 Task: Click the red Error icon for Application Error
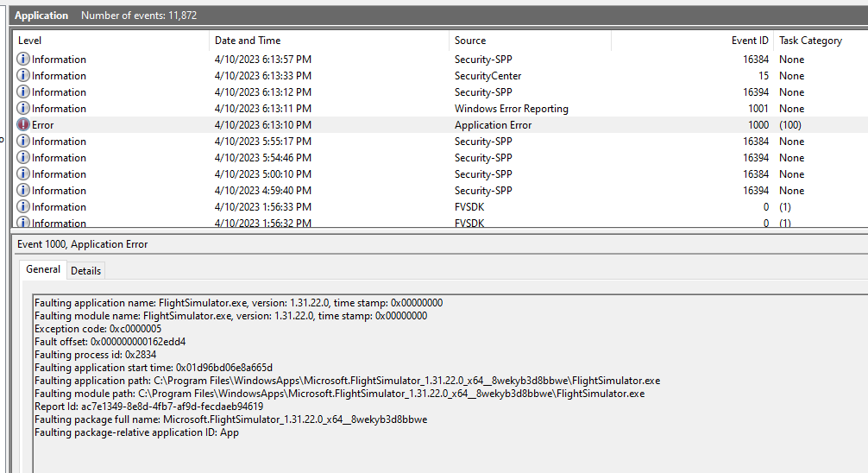pyautogui.click(x=23, y=124)
